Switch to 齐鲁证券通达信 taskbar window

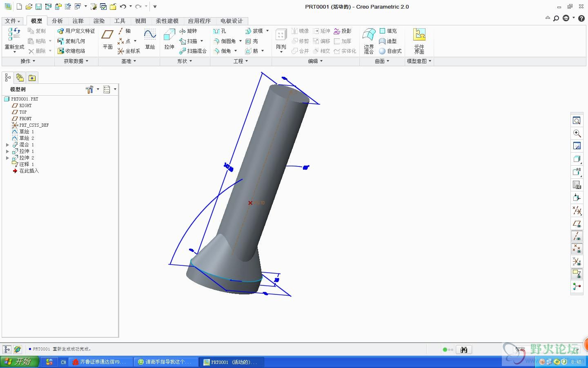tap(100, 362)
